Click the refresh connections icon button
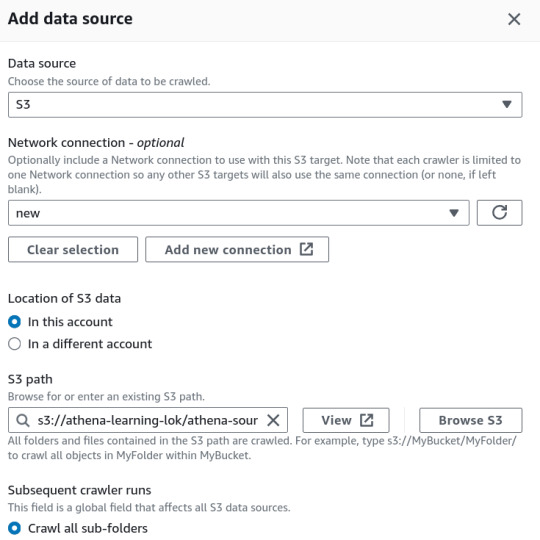Viewport: 540px width, 540px height. click(499, 213)
